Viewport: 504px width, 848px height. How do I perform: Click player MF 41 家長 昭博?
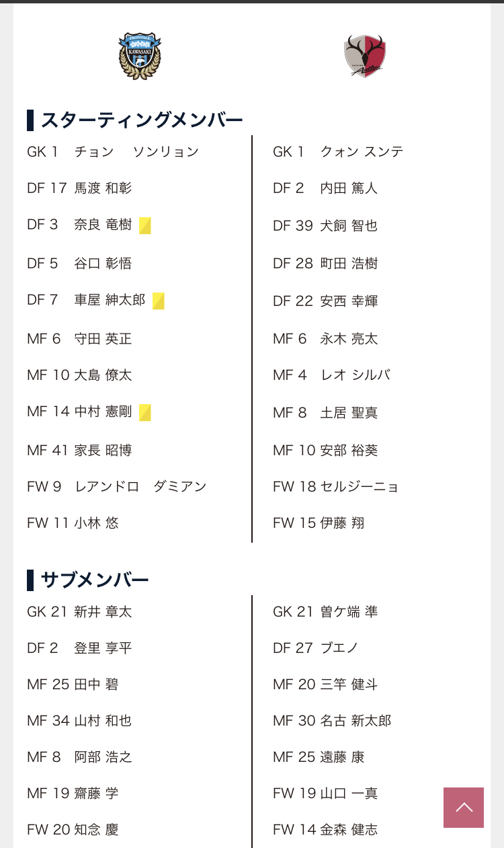click(79, 450)
